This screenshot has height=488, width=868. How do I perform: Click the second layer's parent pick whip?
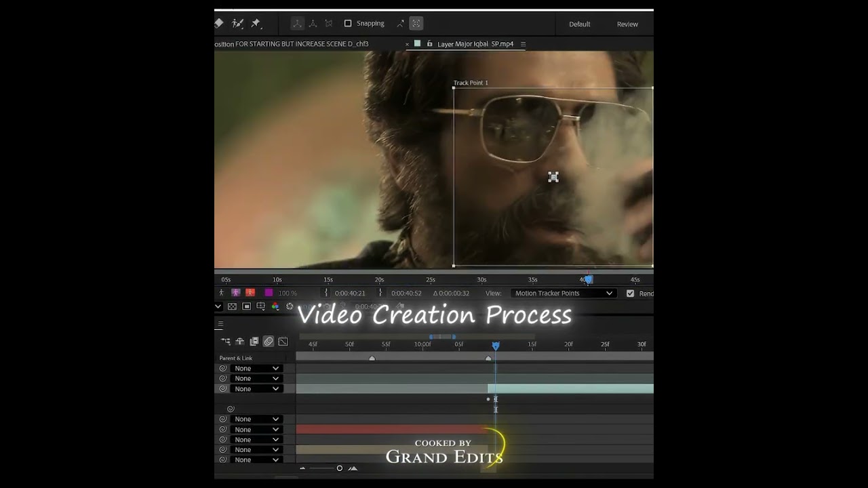click(x=222, y=379)
